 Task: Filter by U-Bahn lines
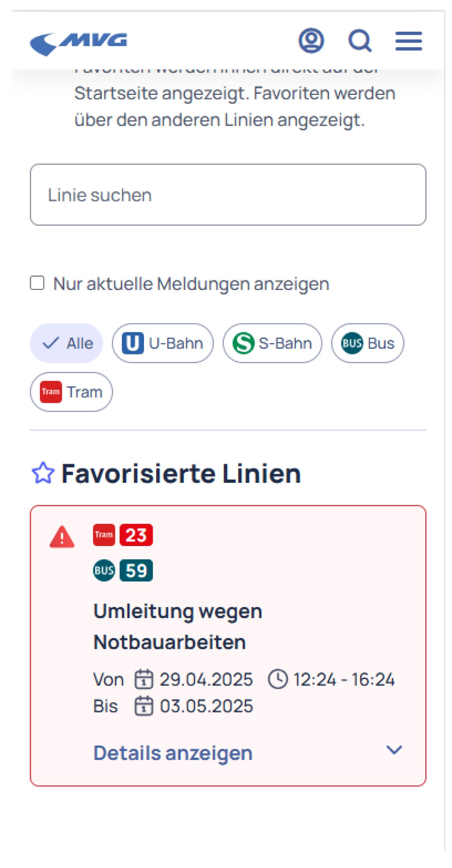163,343
